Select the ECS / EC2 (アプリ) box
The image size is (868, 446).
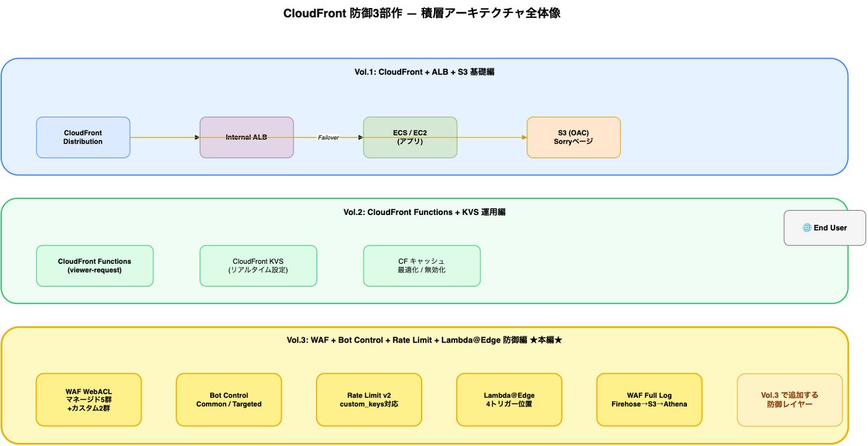pyautogui.click(x=410, y=138)
